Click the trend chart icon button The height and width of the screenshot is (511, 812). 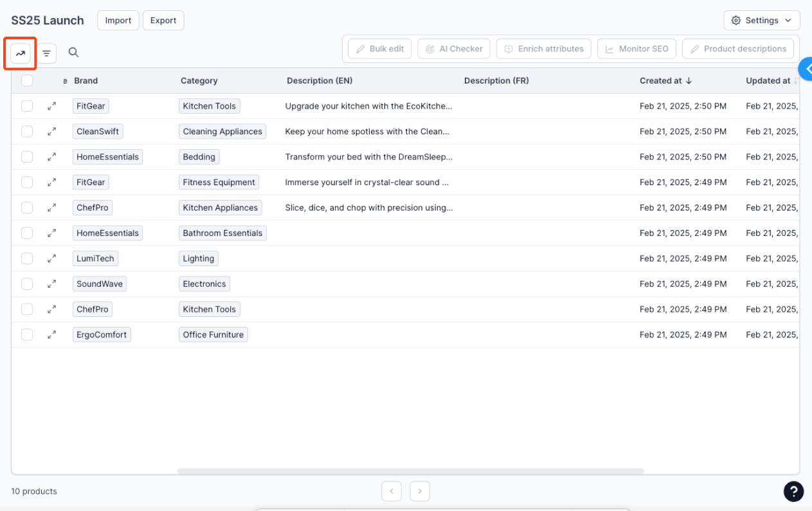pyautogui.click(x=21, y=53)
